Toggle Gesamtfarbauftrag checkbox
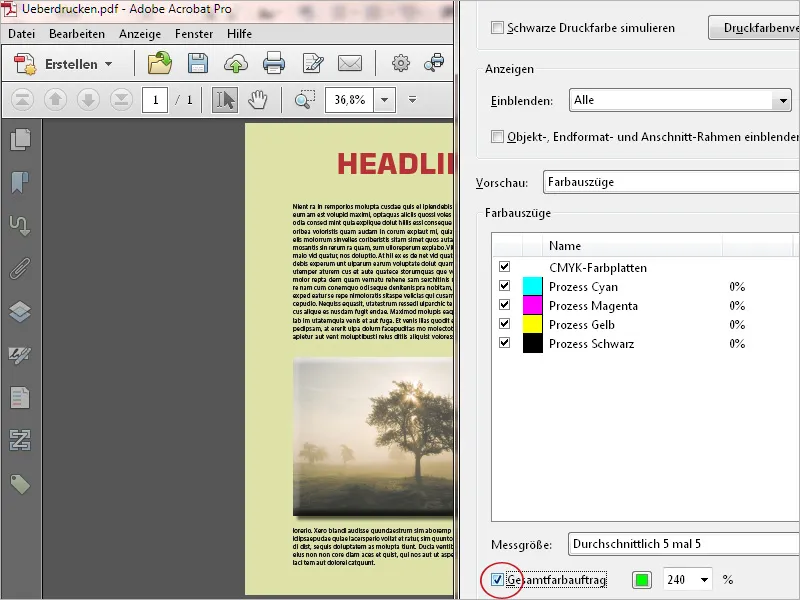 [x=497, y=580]
